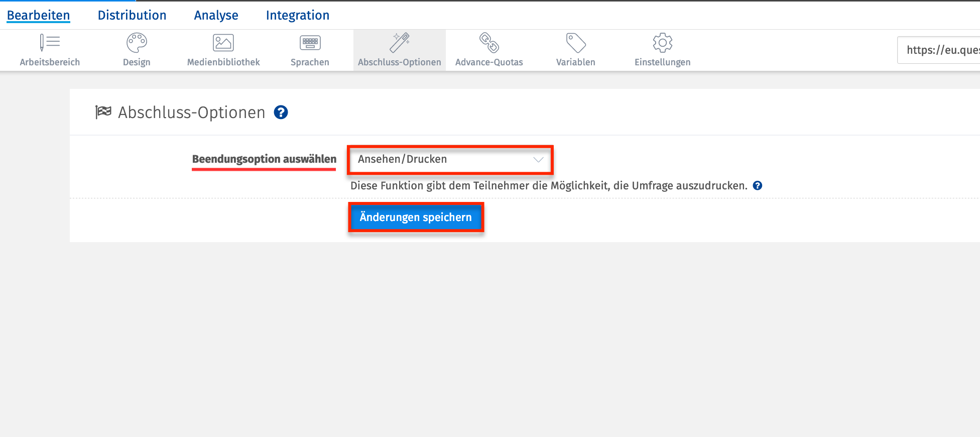Image resolution: width=980 pixels, height=437 pixels.
Task: Click the Beendungsoption auswählen label
Action: point(264,159)
